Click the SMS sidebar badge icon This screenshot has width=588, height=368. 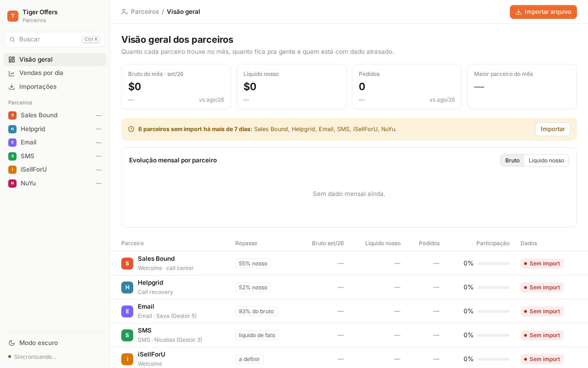tap(12, 156)
